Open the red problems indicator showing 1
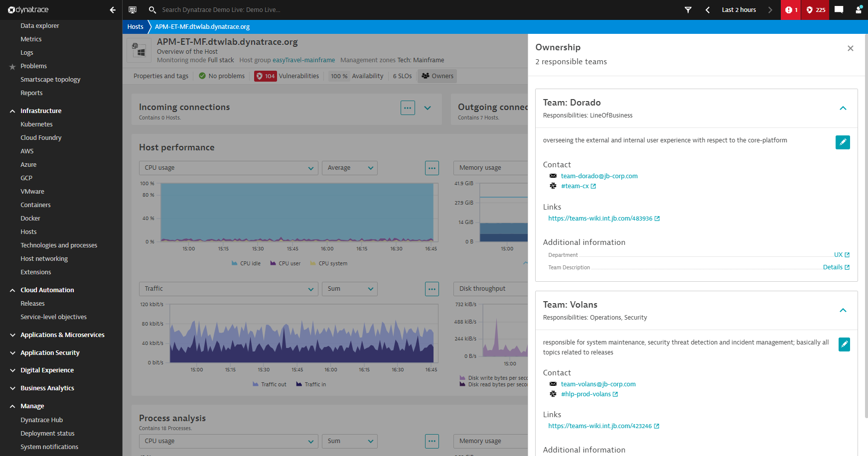The width and height of the screenshot is (868, 456). (x=791, y=10)
